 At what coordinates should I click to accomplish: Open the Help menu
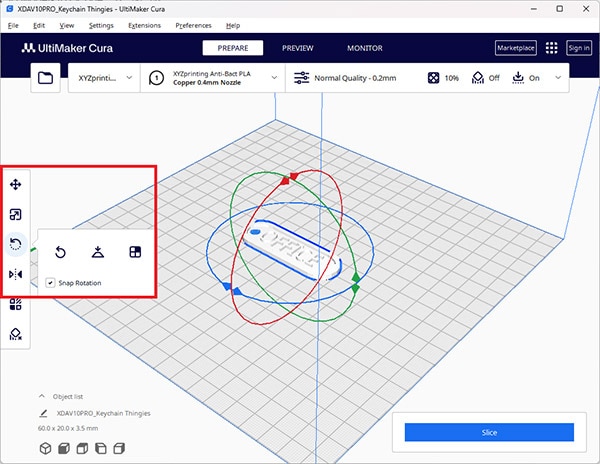tap(233, 26)
